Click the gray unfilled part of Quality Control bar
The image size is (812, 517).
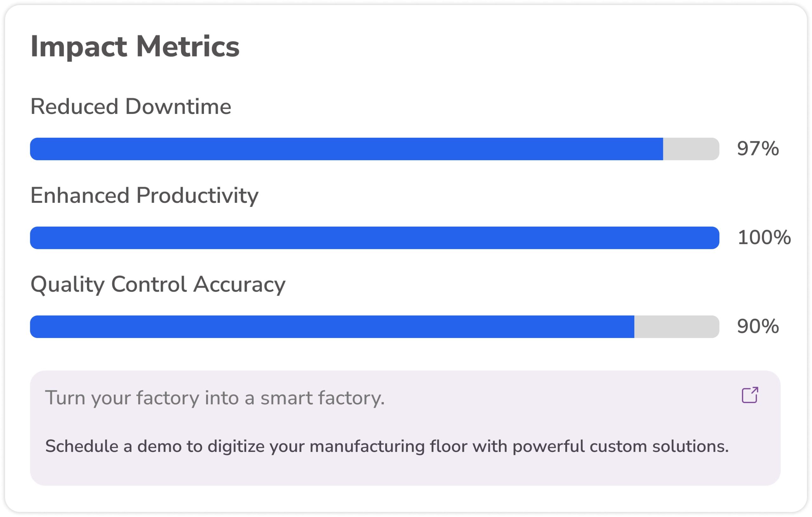677,327
